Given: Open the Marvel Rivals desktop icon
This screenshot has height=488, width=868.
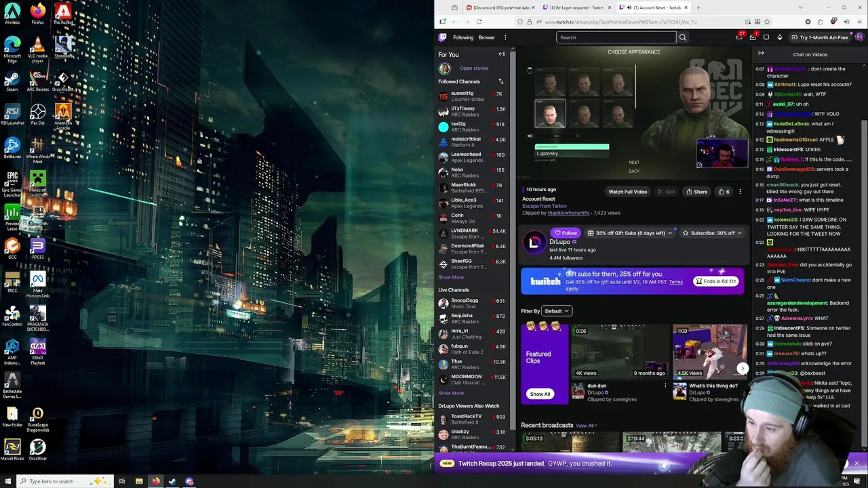Looking at the screenshot, I should 12,450.
